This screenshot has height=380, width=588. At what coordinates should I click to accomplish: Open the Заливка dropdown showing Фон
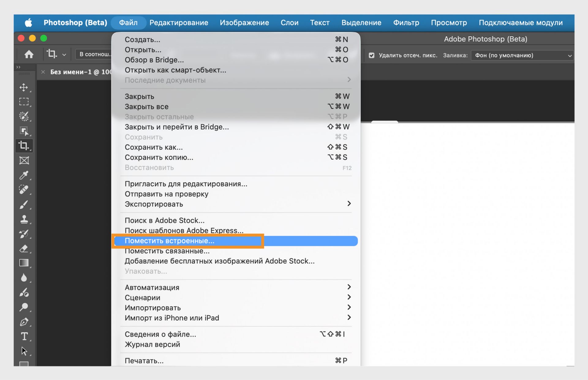522,55
